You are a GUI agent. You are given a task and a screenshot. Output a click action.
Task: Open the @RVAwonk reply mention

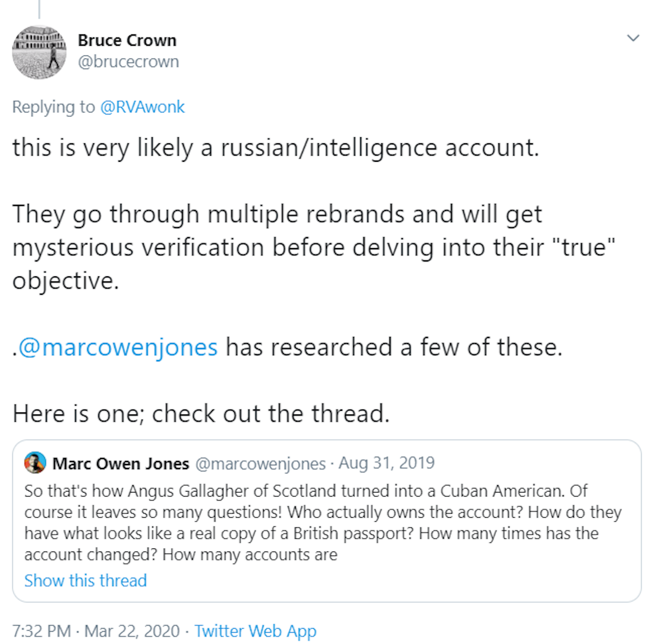(142, 107)
